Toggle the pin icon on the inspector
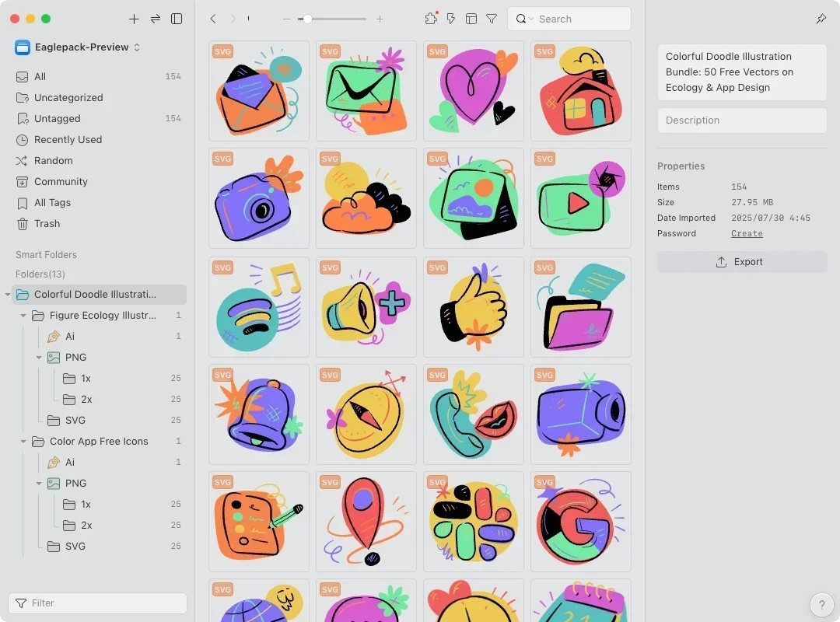The image size is (840, 622). tap(821, 19)
